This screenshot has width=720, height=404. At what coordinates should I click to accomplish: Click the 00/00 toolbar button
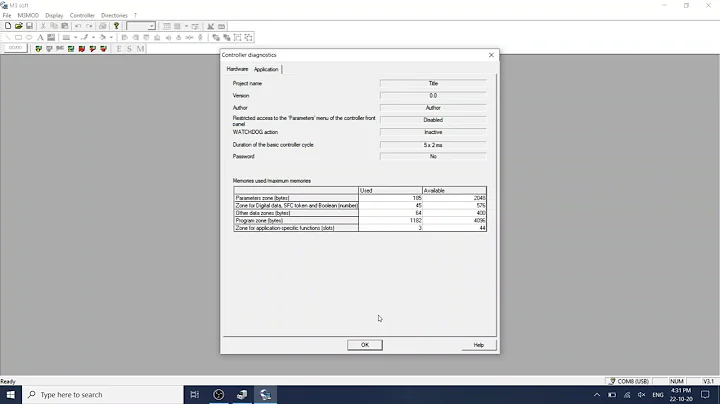[x=15, y=48]
